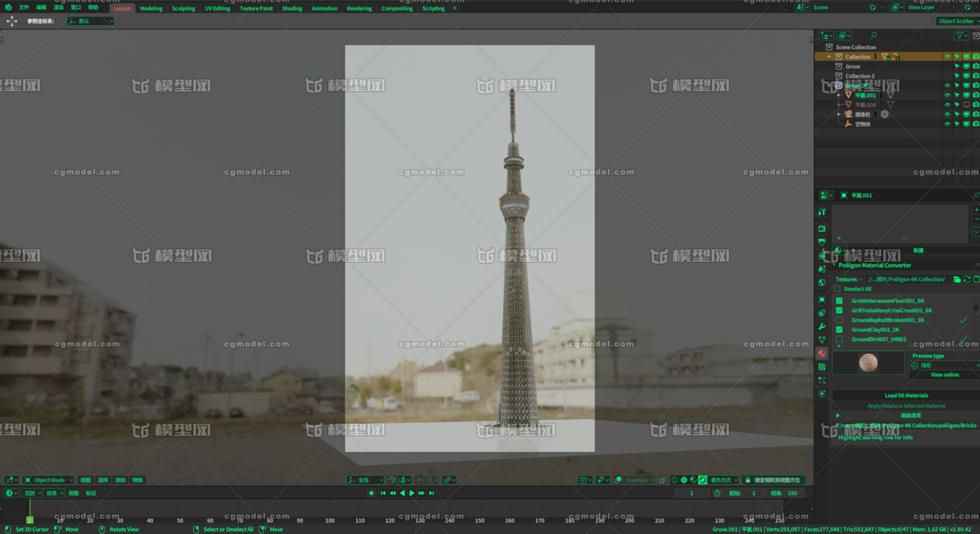Hide 平面.009 using its eye toggle
This screenshot has height=534, width=980.
coord(947,104)
